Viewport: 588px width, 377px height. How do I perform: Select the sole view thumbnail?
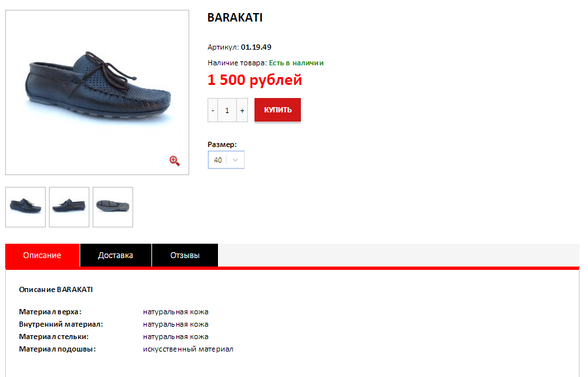coord(113,207)
